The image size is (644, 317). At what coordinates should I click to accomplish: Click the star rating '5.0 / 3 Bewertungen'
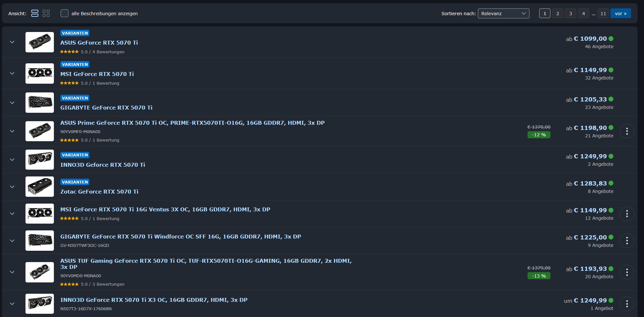coord(92,284)
